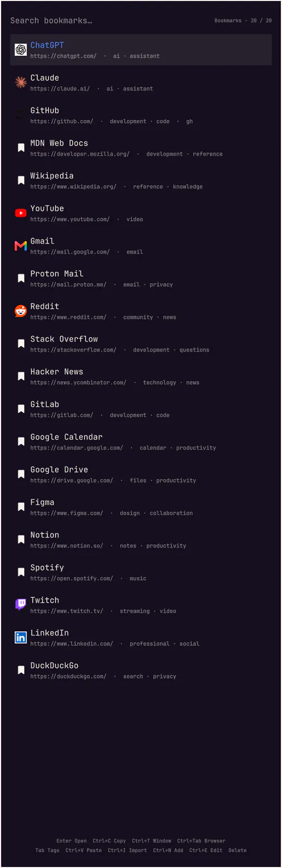This screenshot has width=282, height=868.
Task: Click the Tab Tags shortcut hint
Action: 47,850
